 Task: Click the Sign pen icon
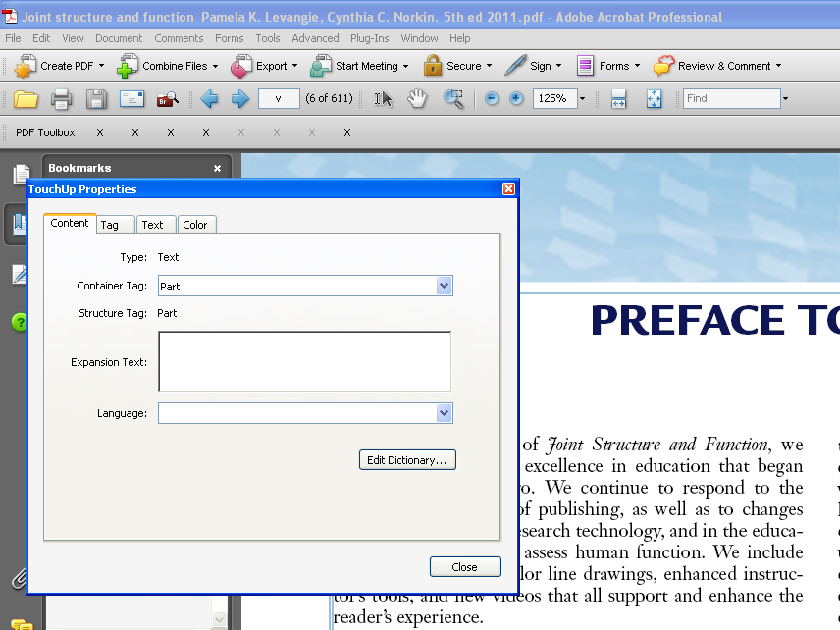pyautogui.click(x=515, y=66)
